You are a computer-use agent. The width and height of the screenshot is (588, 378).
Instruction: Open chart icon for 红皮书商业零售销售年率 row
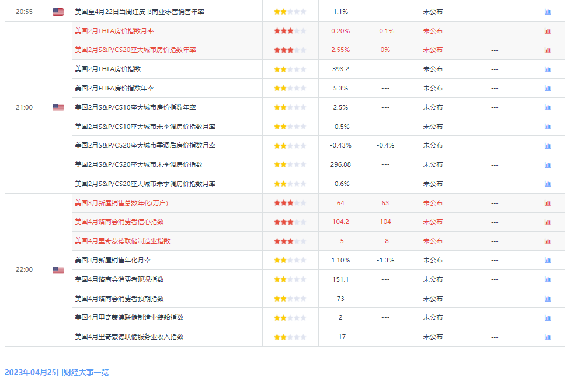pos(548,12)
